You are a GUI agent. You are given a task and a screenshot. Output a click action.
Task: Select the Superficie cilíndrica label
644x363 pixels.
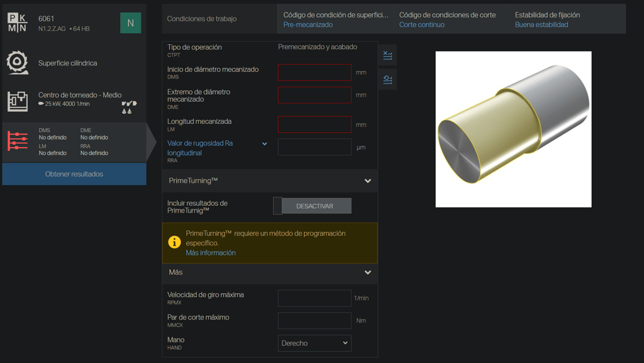point(68,64)
